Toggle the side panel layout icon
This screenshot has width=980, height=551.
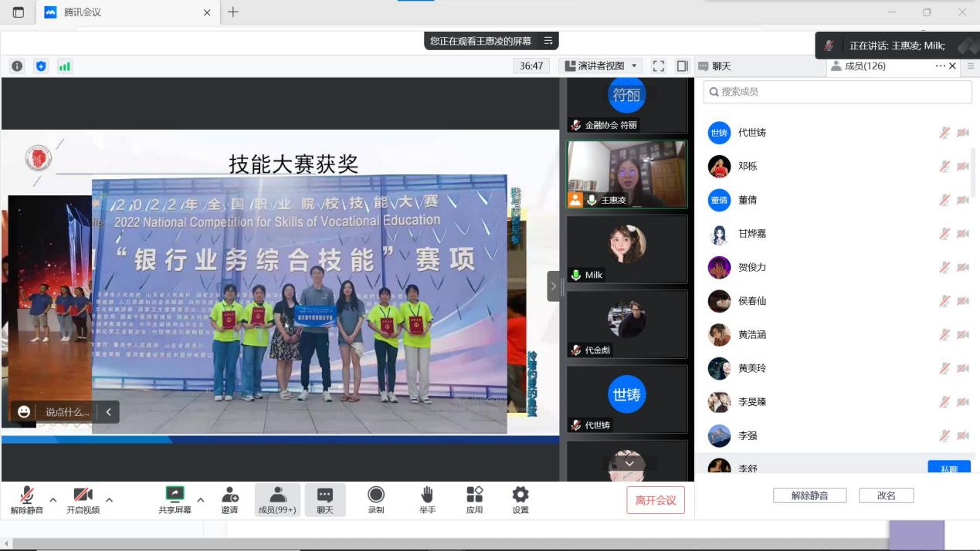[x=682, y=66]
